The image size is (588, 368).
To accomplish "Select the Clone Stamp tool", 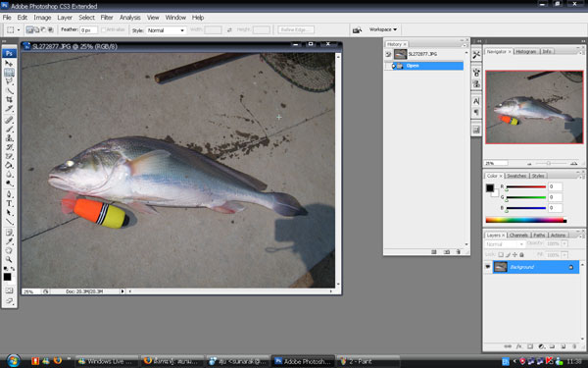I will point(9,137).
